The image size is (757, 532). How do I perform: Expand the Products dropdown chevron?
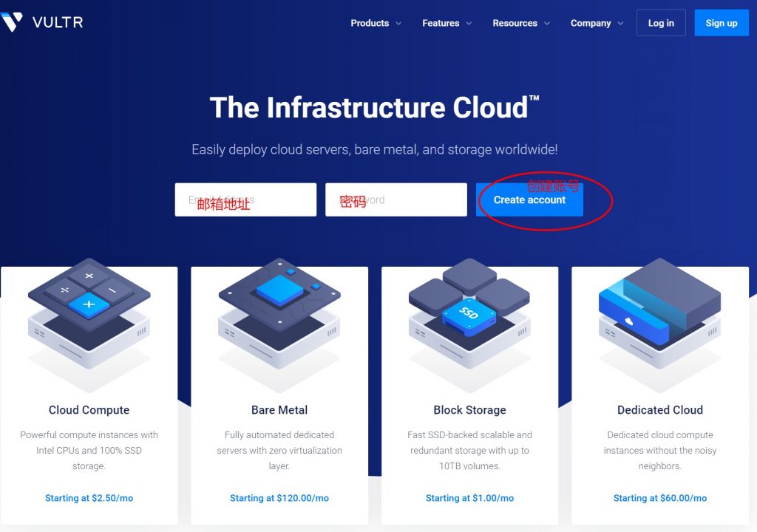click(x=398, y=23)
